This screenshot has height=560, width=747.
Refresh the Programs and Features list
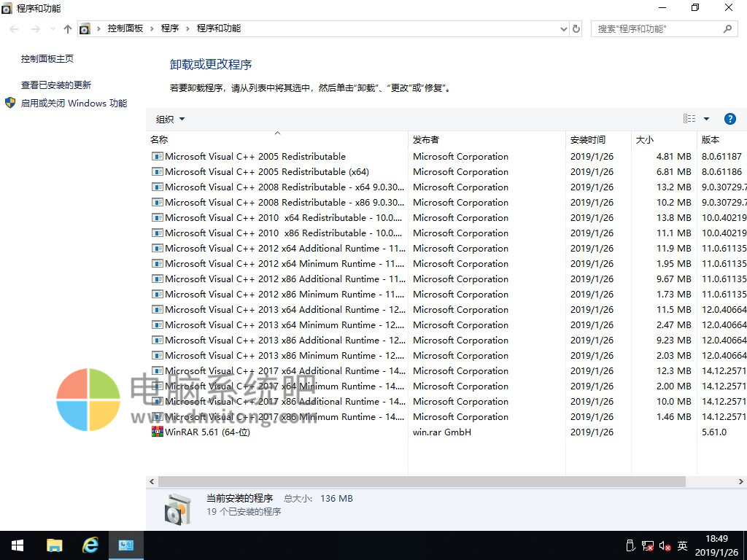click(576, 28)
